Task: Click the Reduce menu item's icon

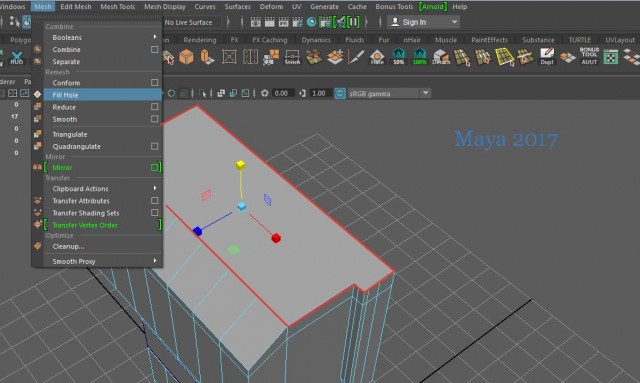Action: [38, 107]
